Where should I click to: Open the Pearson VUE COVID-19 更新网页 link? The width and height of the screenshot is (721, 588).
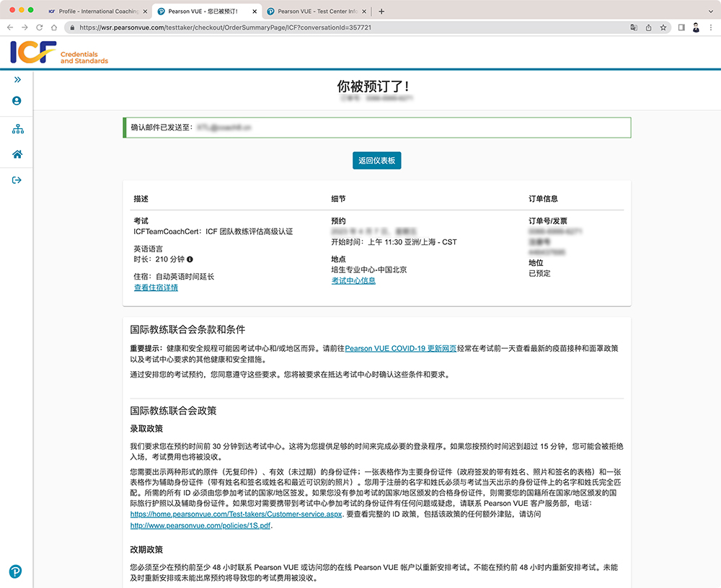[400, 348]
